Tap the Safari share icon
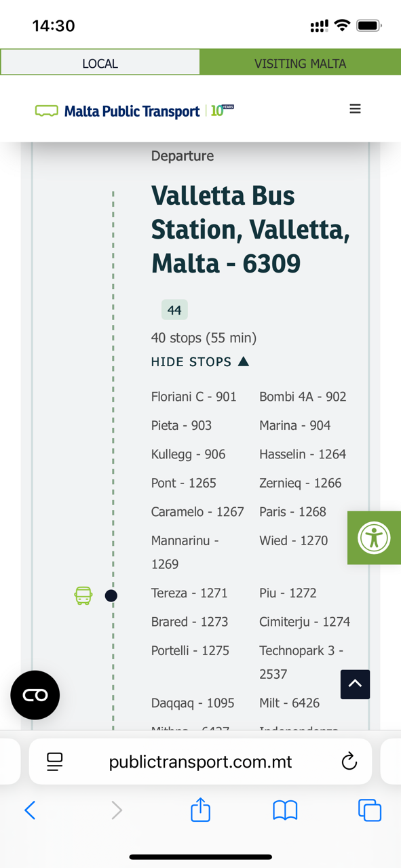 coord(200,810)
